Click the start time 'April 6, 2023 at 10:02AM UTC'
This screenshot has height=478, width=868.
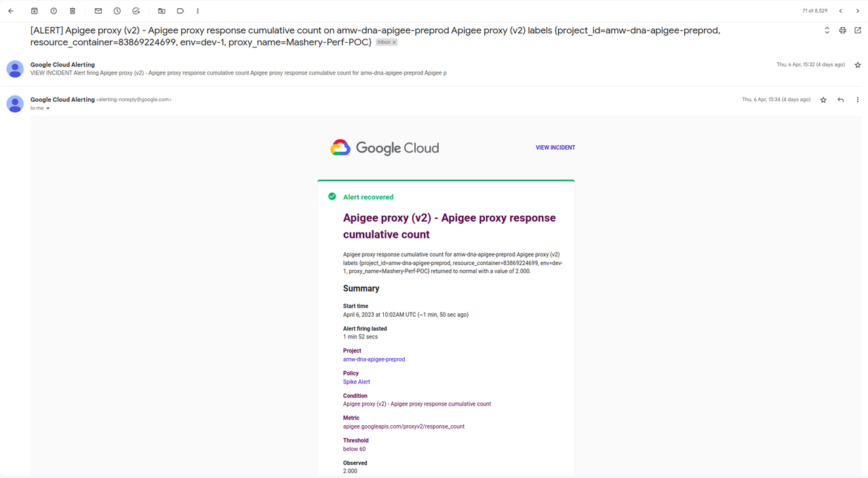(379, 315)
